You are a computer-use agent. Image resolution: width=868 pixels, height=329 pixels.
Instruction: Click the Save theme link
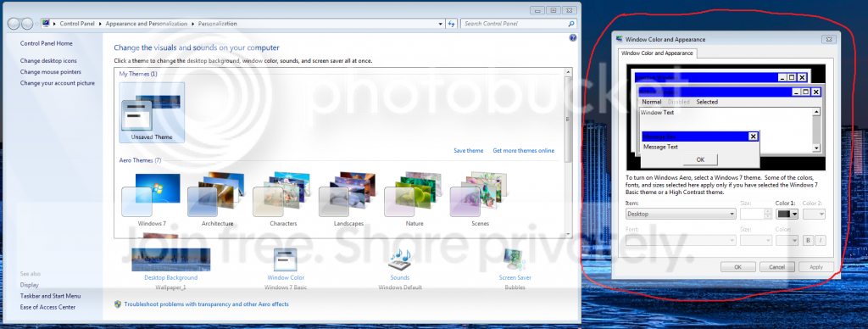(468, 151)
